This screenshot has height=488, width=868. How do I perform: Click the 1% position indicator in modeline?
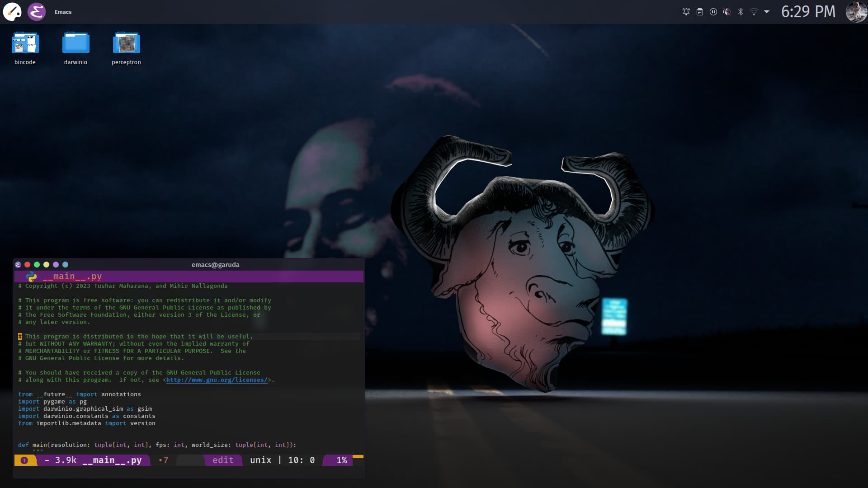pyautogui.click(x=342, y=460)
